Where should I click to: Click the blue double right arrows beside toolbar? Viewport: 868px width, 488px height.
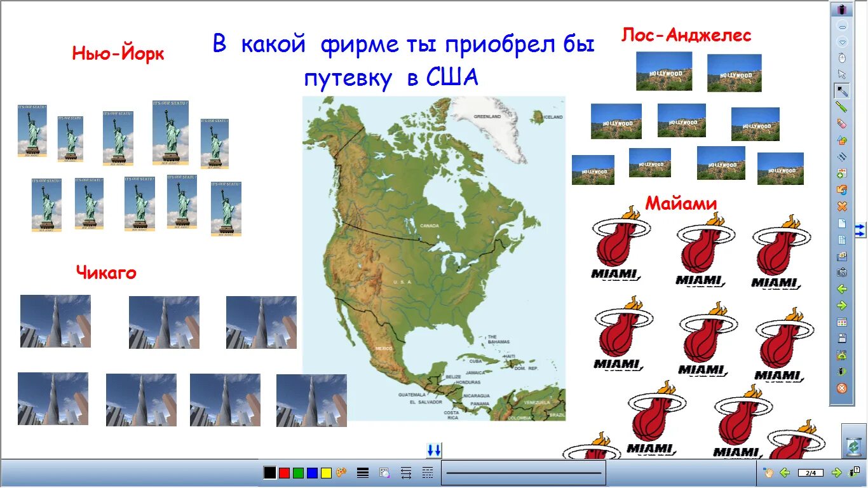(x=860, y=229)
